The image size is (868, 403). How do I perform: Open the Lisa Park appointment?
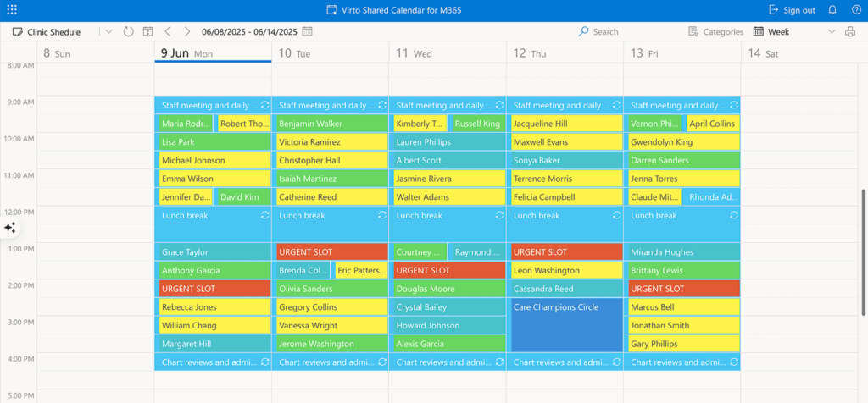214,142
